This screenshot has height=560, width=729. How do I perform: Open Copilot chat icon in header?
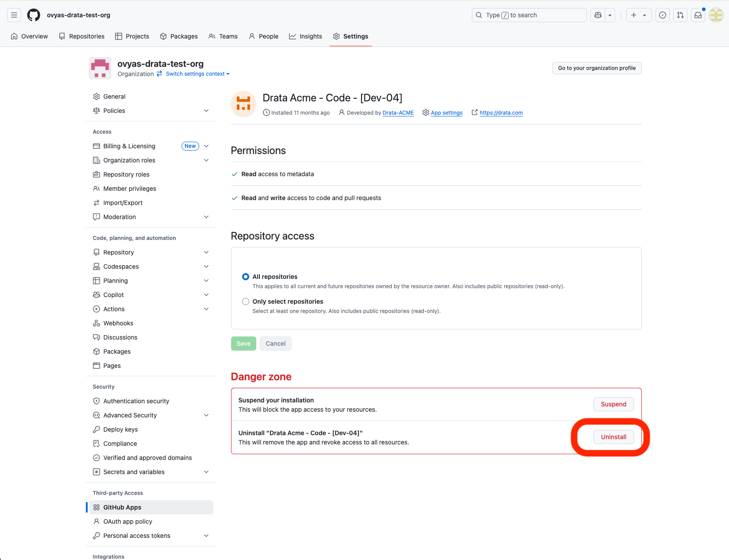click(598, 15)
